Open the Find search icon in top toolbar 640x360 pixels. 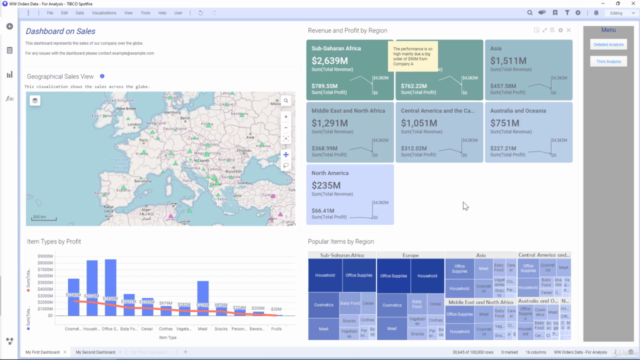click(x=529, y=13)
